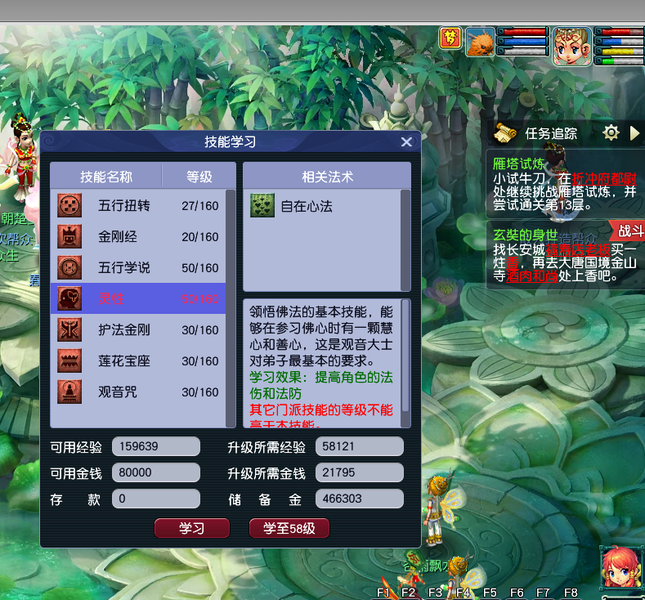This screenshot has height=600, width=645.
Task: Click the 金刚经 skill icon
Action: pos(69,236)
